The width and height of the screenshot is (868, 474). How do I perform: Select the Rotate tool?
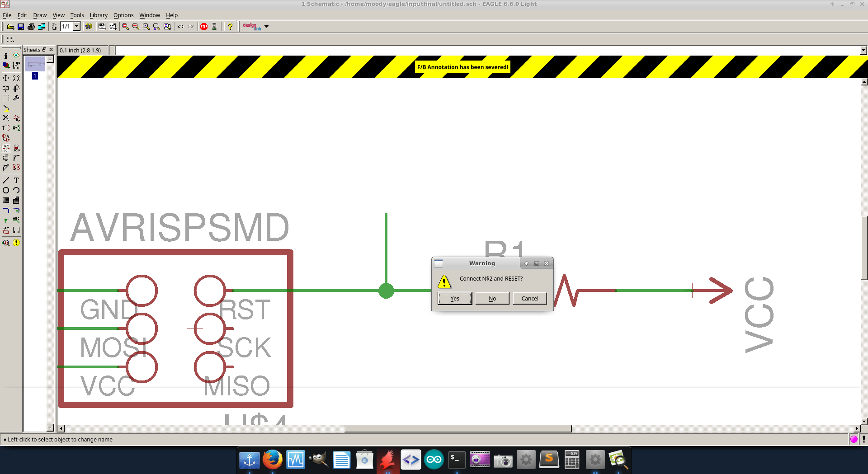(x=16, y=88)
